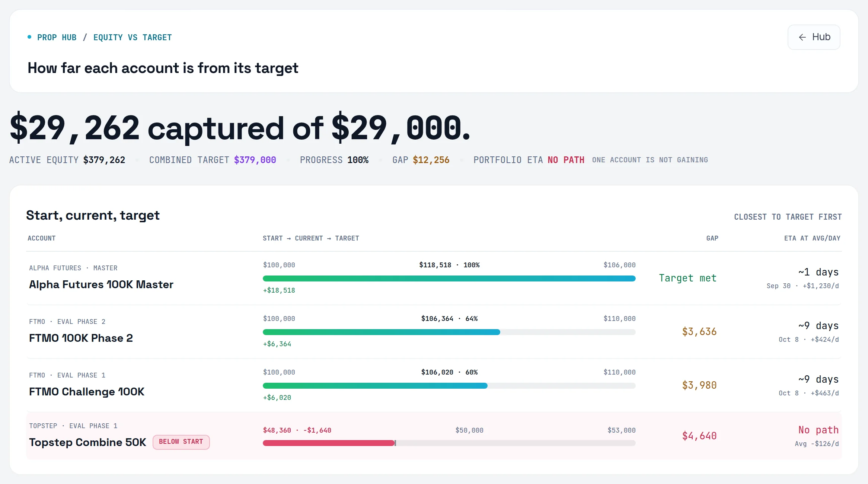The height and width of the screenshot is (484, 868).
Task: Click the Target met status
Action: point(687,278)
